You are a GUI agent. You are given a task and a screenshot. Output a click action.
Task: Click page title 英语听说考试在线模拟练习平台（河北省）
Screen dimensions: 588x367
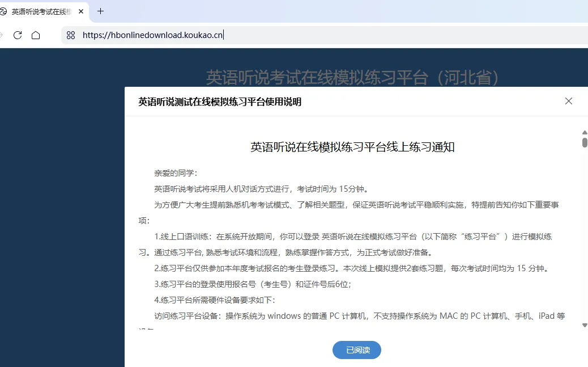click(352, 77)
